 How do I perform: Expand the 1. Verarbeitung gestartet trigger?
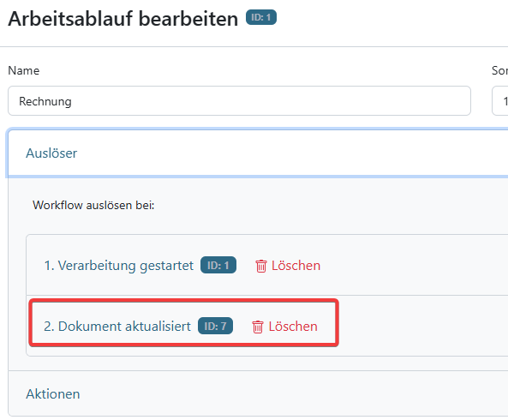[x=119, y=266]
